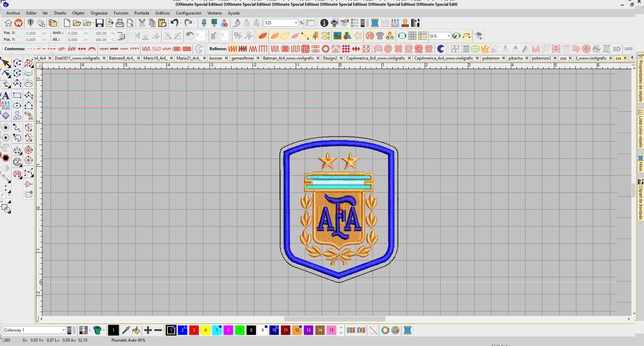Cut the selection with scissors icon

(x=142, y=23)
